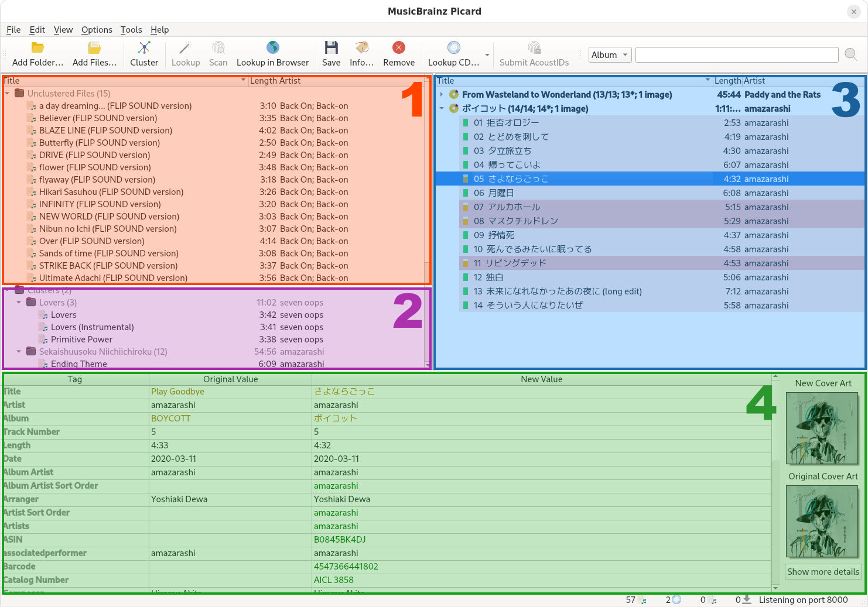
Task: Click the Add Folder toolbar icon
Action: click(x=37, y=48)
